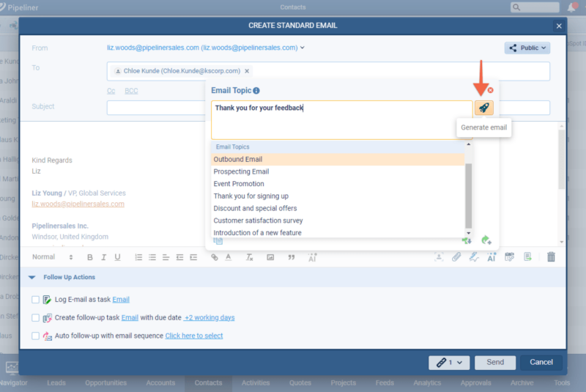This screenshot has width=586, height=392.
Task: Tick Auto follow-up with email sequence
Action: point(36,336)
